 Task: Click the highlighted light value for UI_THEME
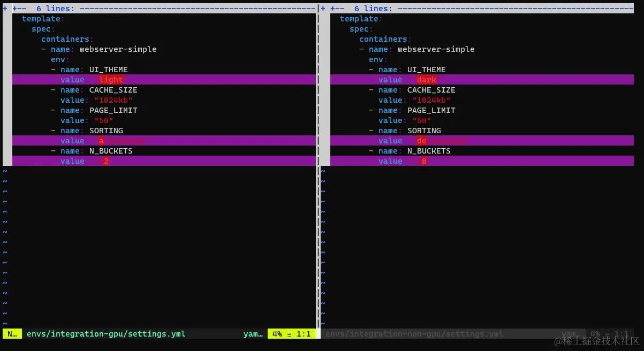[110, 79]
